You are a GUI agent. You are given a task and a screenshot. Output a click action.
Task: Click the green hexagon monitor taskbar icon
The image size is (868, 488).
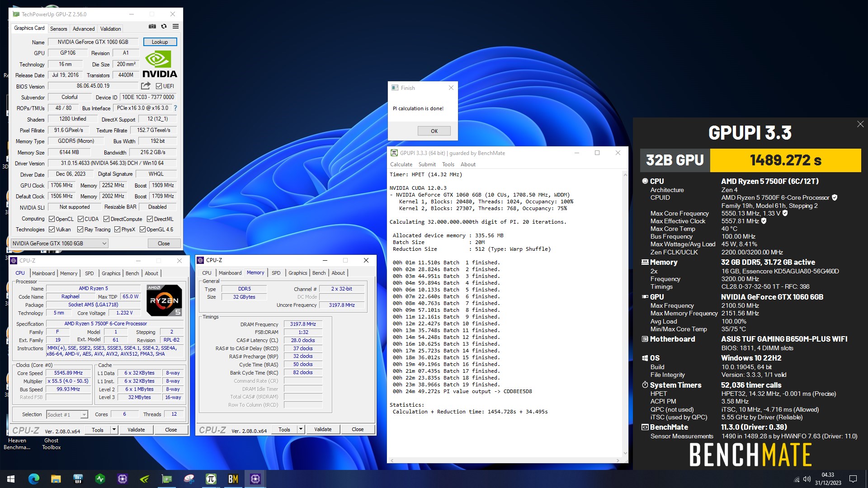click(x=100, y=479)
